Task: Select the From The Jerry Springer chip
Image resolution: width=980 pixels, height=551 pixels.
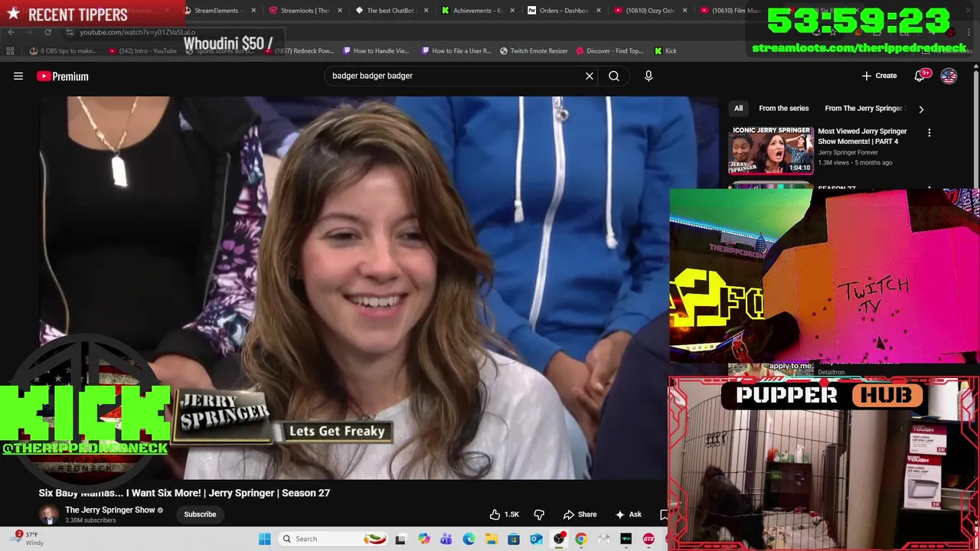Action: (x=865, y=108)
